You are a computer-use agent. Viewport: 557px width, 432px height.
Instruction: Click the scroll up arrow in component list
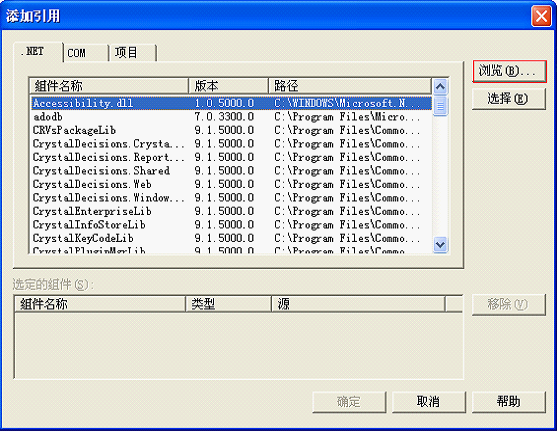(440, 86)
